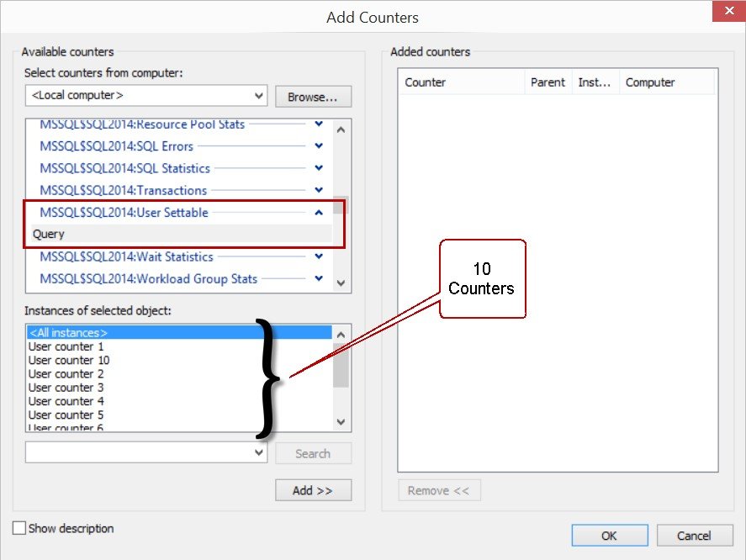Image resolution: width=746 pixels, height=560 pixels.
Task: Confirm with the OK button
Action: 610,536
